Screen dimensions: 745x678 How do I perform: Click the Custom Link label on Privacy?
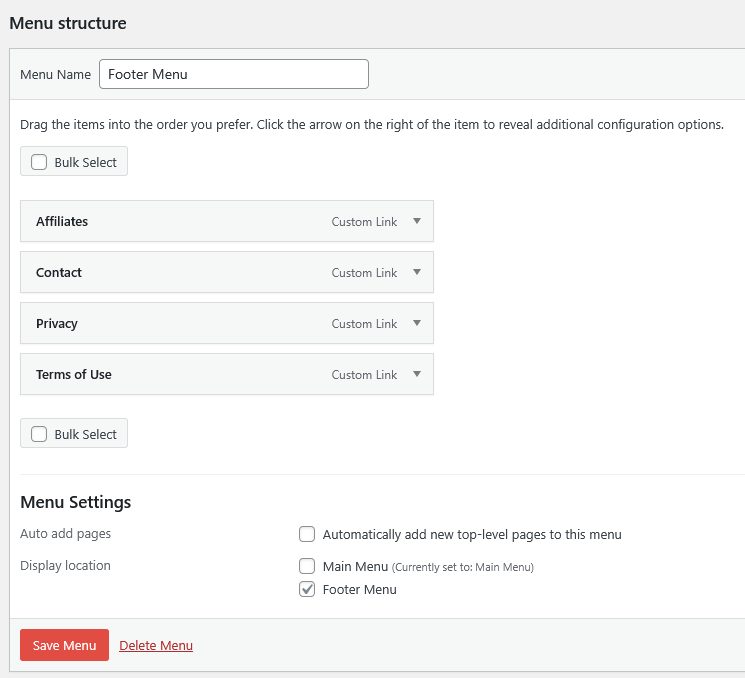tap(364, 324)
